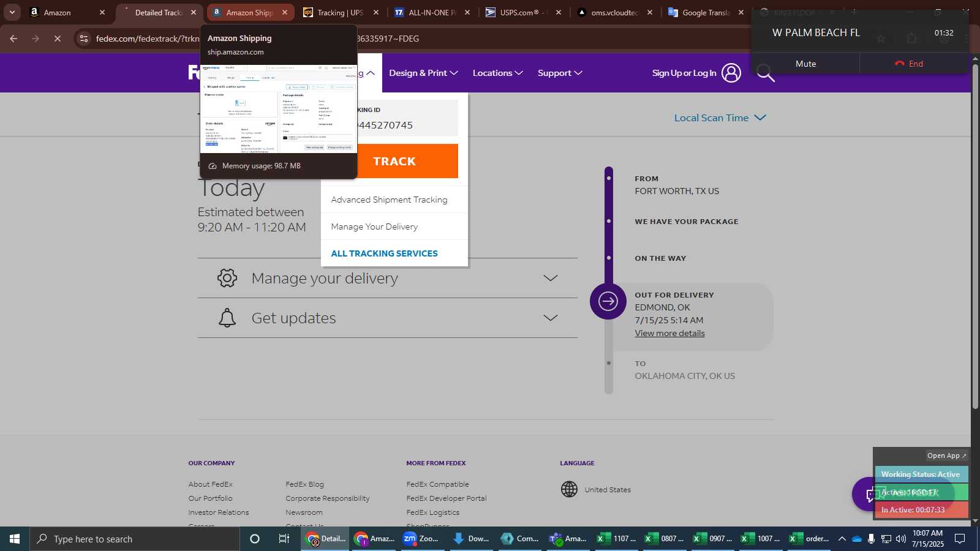The image size is (980, 551).
Task: Click Sign Up or Log In
Action: (x=684, y=73)
